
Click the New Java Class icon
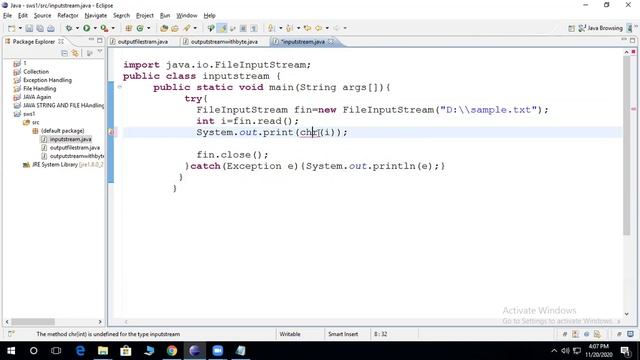coord(140,28)
